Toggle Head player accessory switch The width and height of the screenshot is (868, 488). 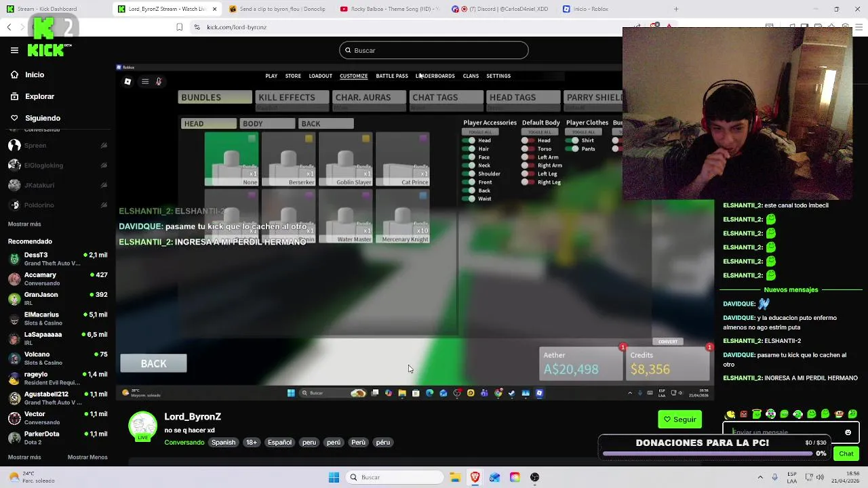pyautogui.click(x=469, y=141)
